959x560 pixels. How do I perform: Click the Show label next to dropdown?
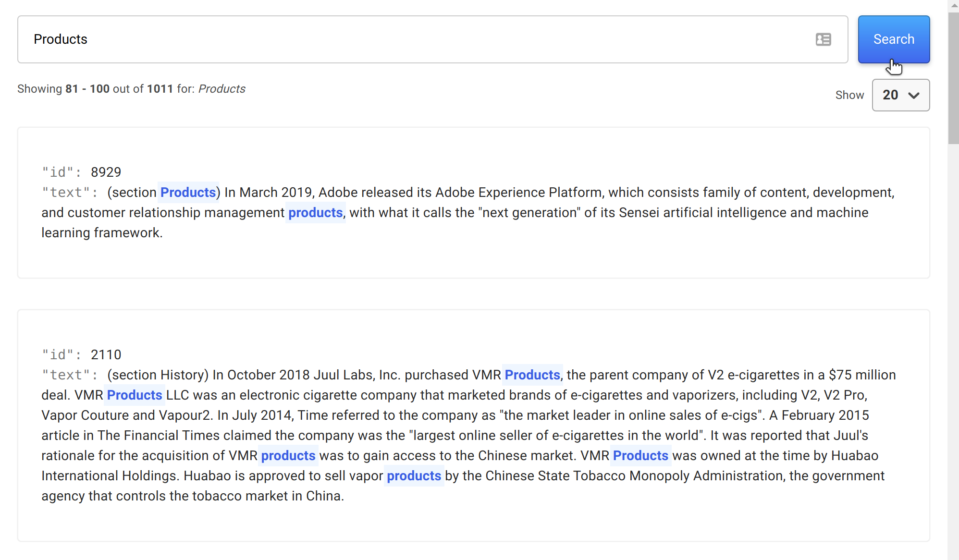point(849,95)
